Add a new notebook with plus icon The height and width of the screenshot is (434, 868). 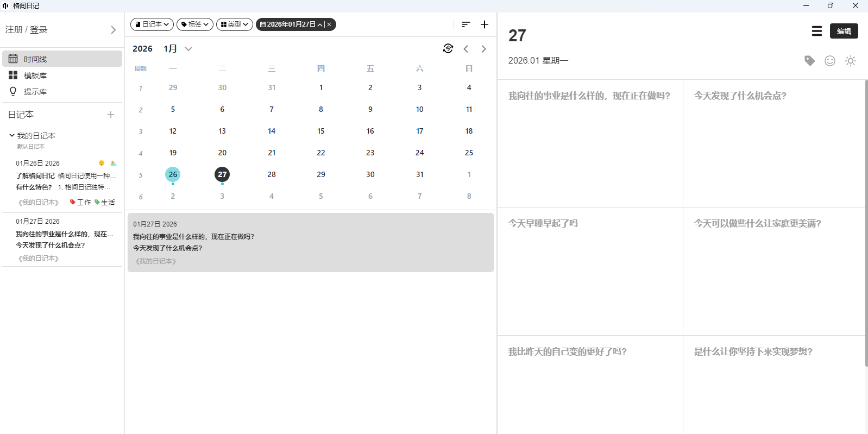coord(111,115)
